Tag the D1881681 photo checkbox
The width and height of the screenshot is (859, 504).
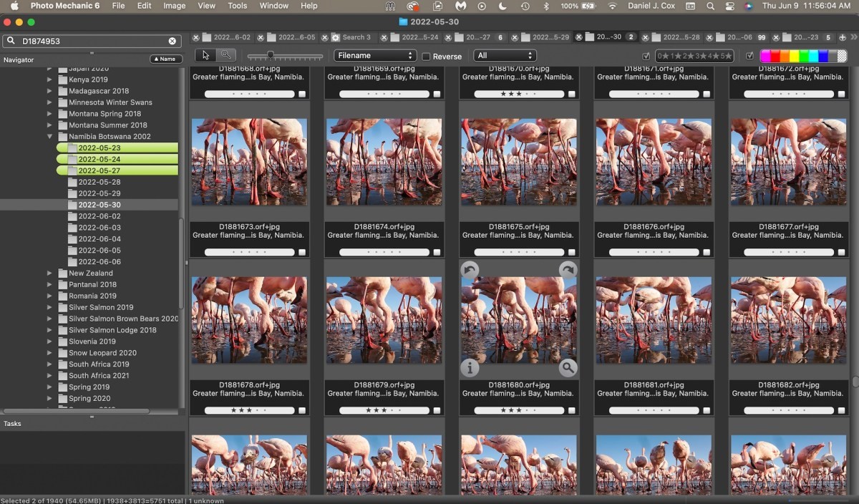(x=707, y=411)
